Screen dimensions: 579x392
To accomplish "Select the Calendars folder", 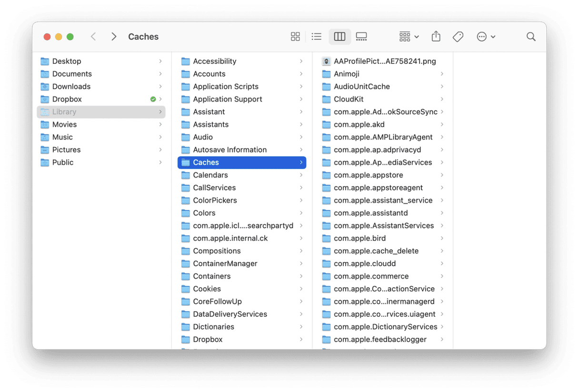I will (x=242, y=175).
